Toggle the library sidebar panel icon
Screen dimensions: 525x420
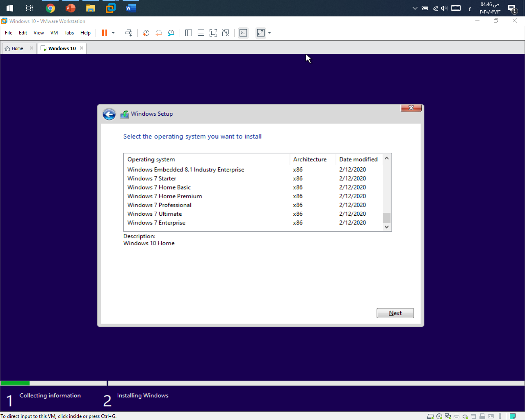coord(189,33)
